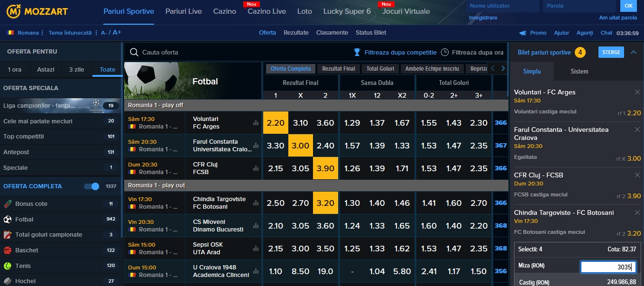
Task: Select odds 3.50 for UTA Arad win
Action: coord(325,249)
